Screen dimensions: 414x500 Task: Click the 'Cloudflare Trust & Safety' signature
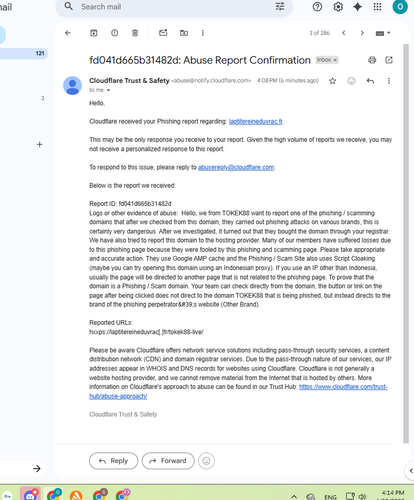pyautogui.click(x=123, y=414)
